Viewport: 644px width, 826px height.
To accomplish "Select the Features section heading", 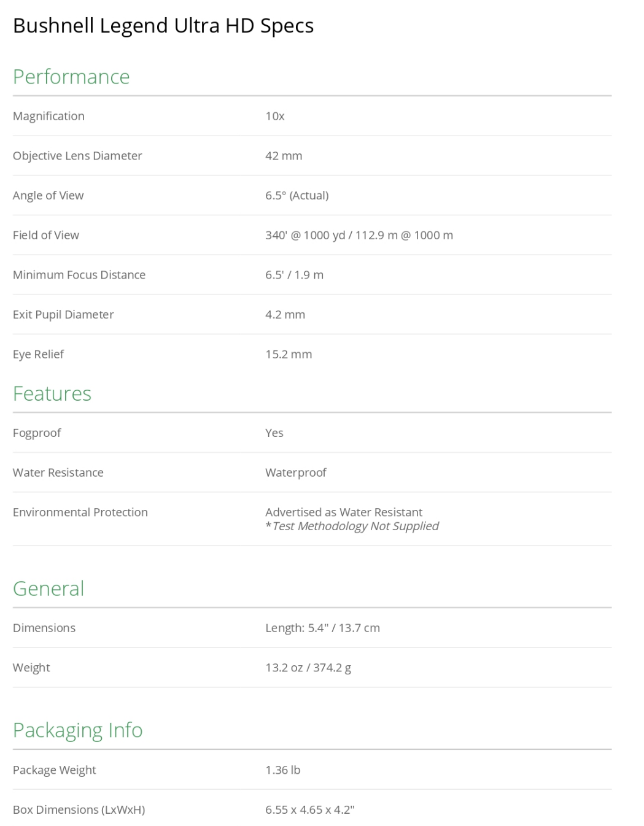I will (x=52, y=393).
